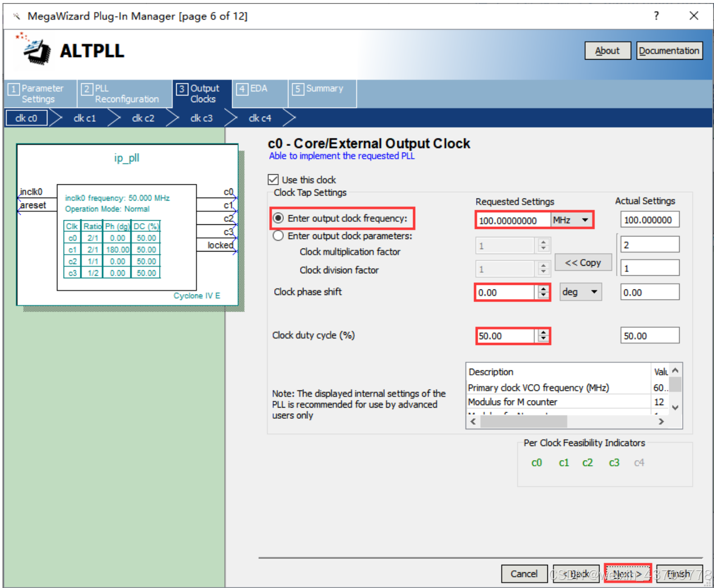714x588 pixels.
Task: Open the Documentation button
Action: pos(669,51)
